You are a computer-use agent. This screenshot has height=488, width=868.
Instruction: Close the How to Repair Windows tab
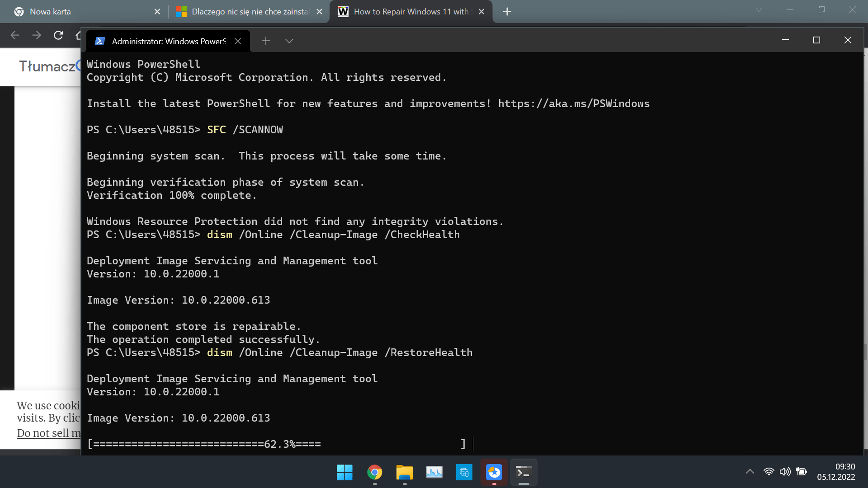(481, 12)
